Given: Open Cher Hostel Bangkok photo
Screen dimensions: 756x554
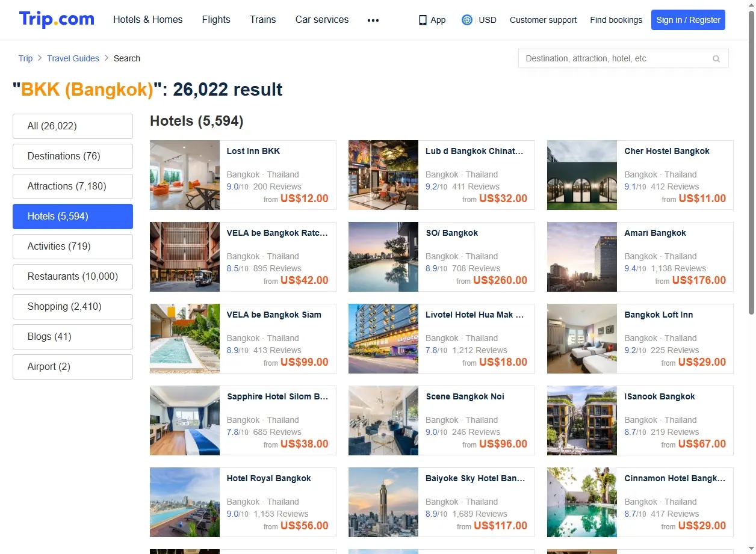Looking at the screenshot, I should (x=582, y=175).
